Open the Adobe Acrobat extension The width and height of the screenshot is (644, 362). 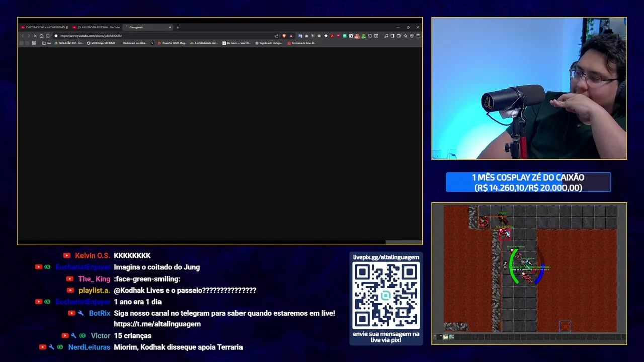332,36
